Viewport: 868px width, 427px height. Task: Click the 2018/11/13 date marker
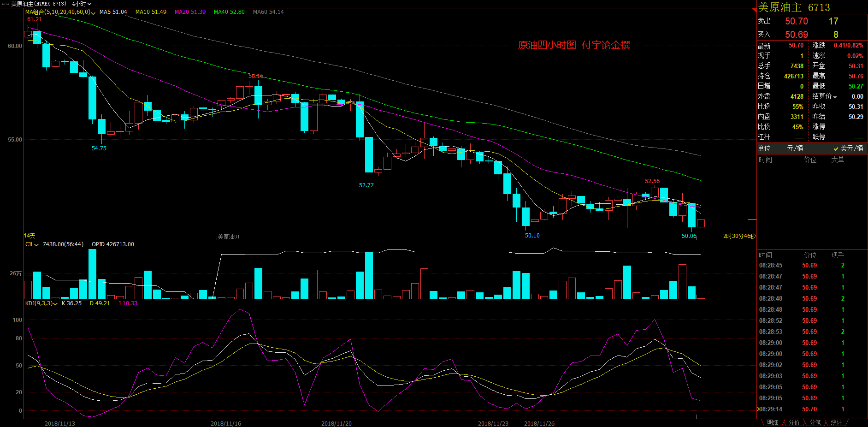click(x=60, y=423)
